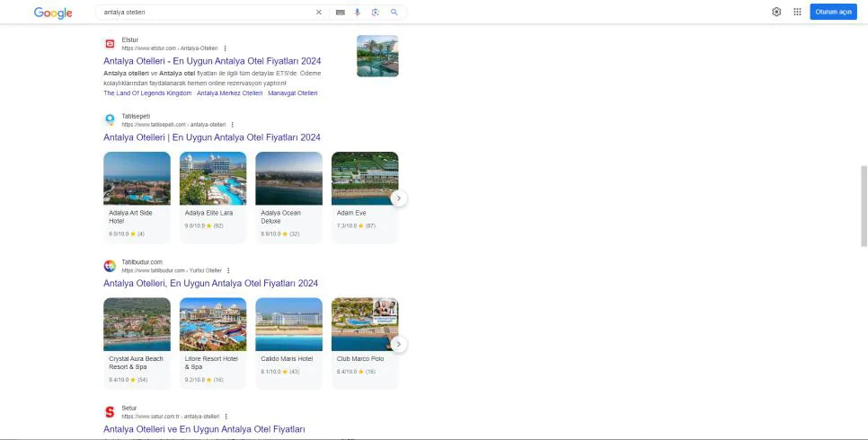The height and width of the screenshot is (440, 868).
Task: Click Adalya Art Side Hotel name
Action: pyautogui.click(x=130, y=217)
